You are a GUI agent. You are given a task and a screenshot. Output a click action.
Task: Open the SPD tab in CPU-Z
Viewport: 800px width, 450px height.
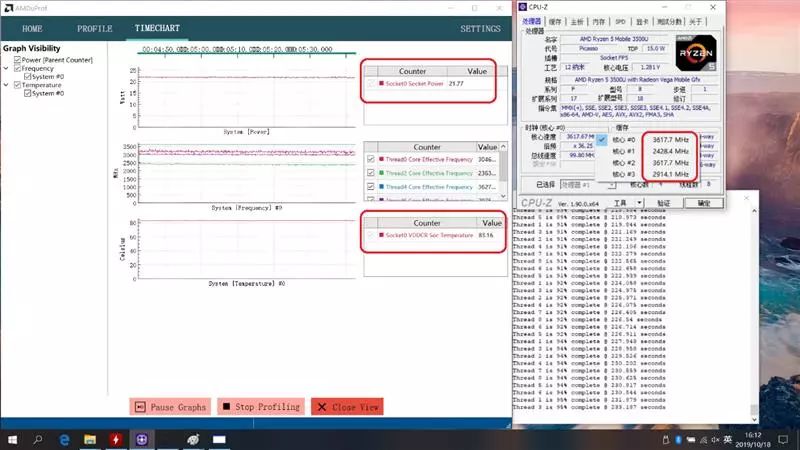pyautogui.click(x=620, y=21)
